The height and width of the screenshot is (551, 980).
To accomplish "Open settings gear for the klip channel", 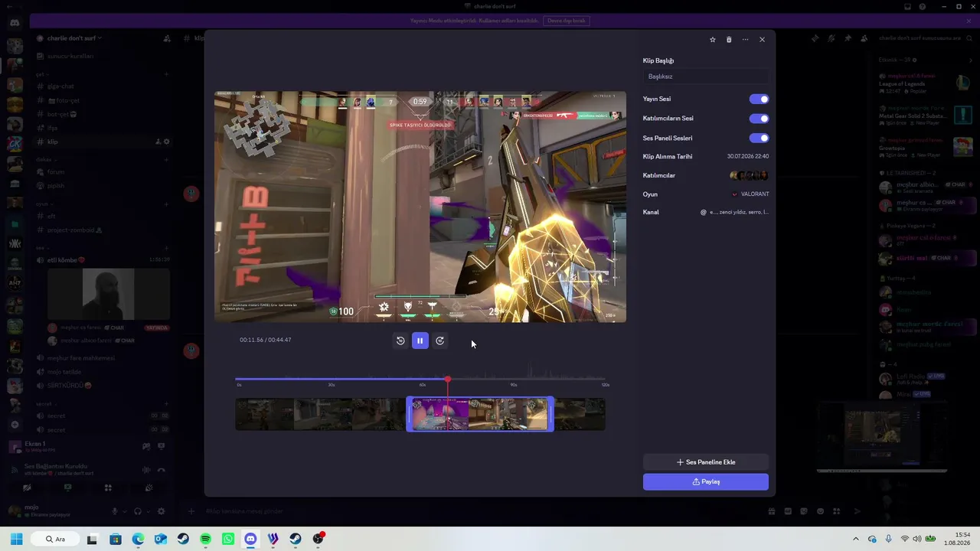I will pyautogui.click(x=167, y=142).
